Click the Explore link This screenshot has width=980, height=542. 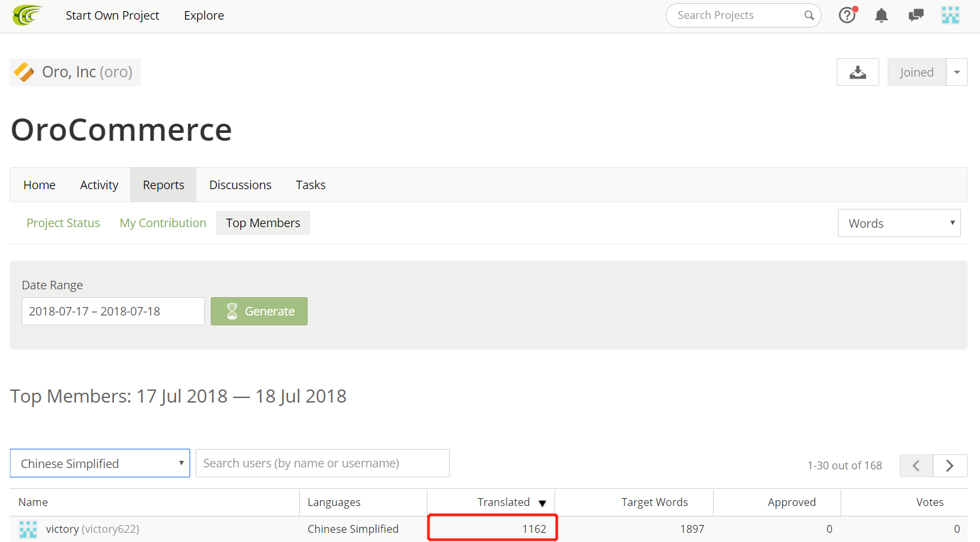coord(204,15)
